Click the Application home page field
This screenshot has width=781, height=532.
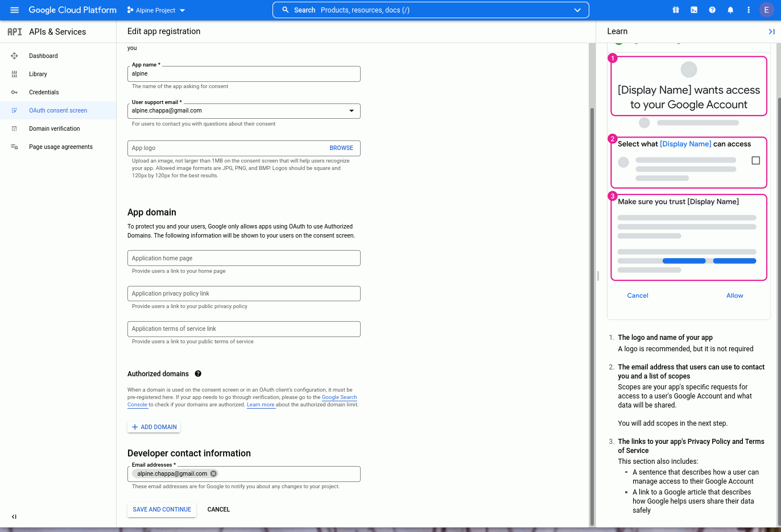click(x=244, y=258)
